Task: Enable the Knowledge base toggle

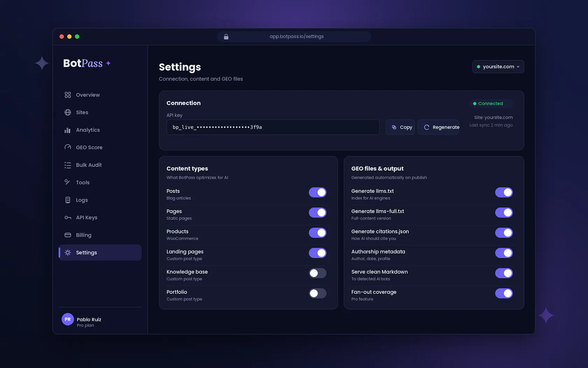Action: (317, 273)
